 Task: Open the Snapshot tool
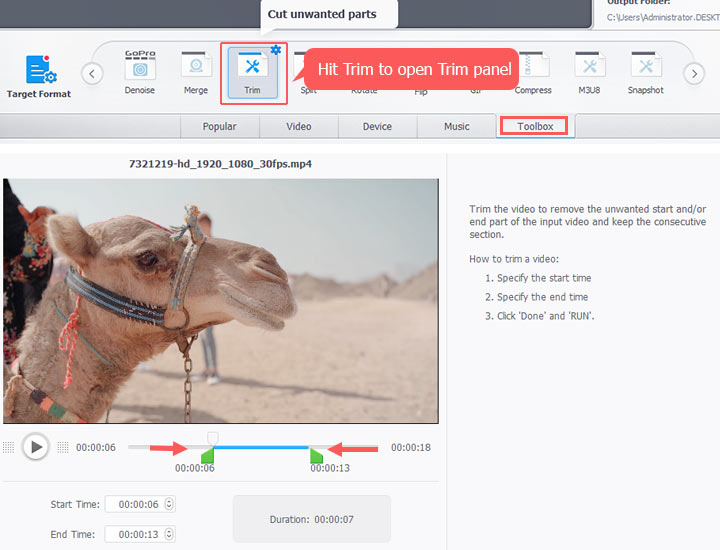646,73
